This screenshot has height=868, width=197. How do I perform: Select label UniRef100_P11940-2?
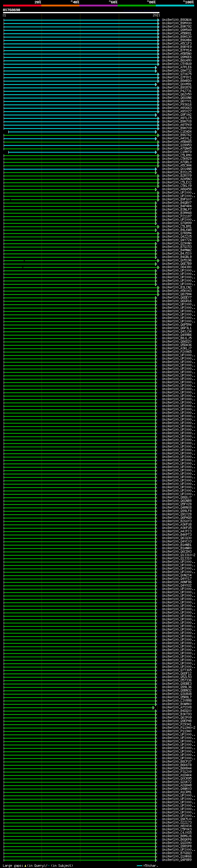[x=179, y=728]
